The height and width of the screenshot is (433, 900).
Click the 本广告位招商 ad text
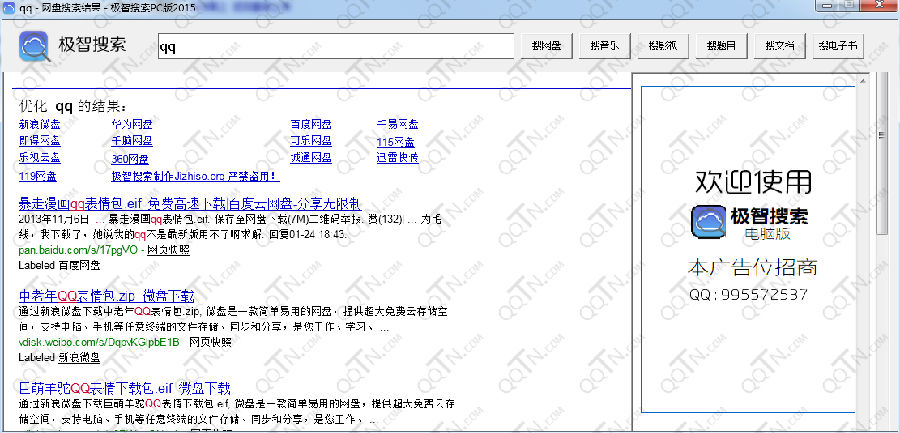pyautogui.click(x=752, y=267)
